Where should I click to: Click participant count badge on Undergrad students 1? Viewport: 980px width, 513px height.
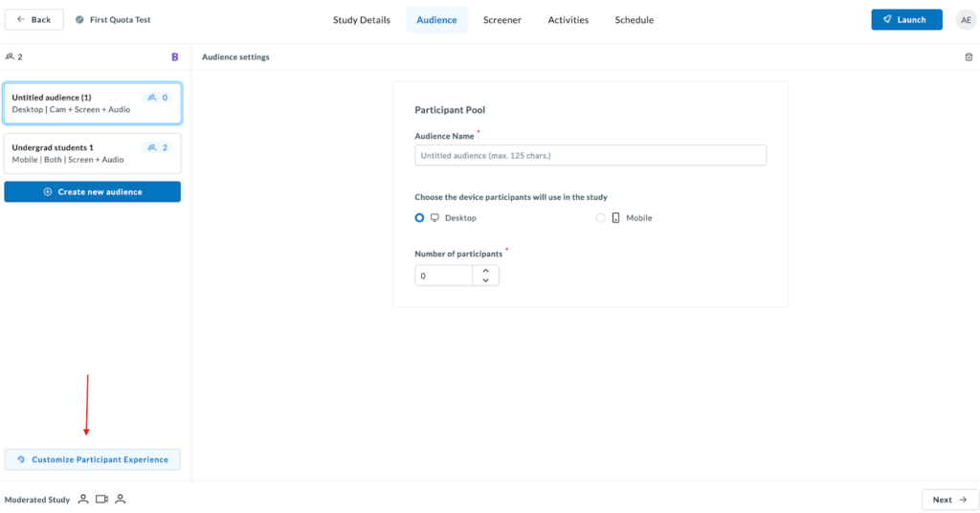(x=158, y=147)
